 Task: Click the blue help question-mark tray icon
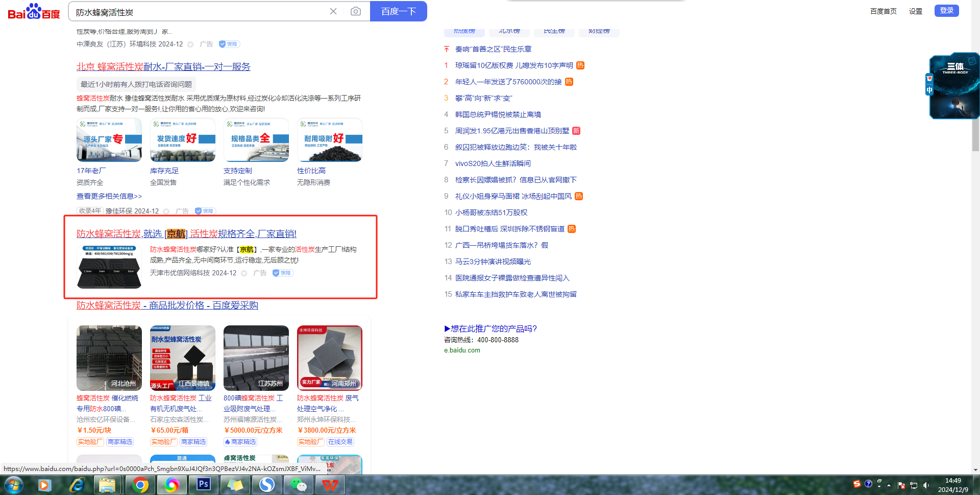[x=868, y=484]
